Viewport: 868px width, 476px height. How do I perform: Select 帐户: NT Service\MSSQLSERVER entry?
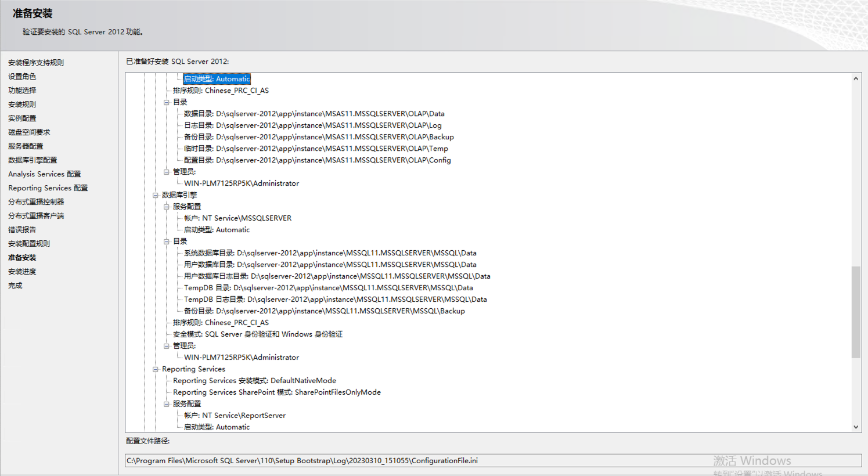(x=237, y=218)
